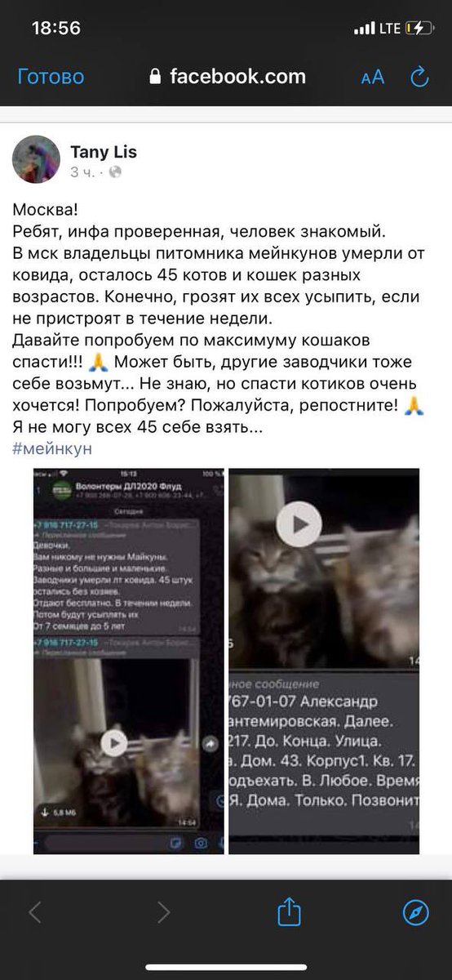Open Tany Lis profile picture

pos(36,159)
